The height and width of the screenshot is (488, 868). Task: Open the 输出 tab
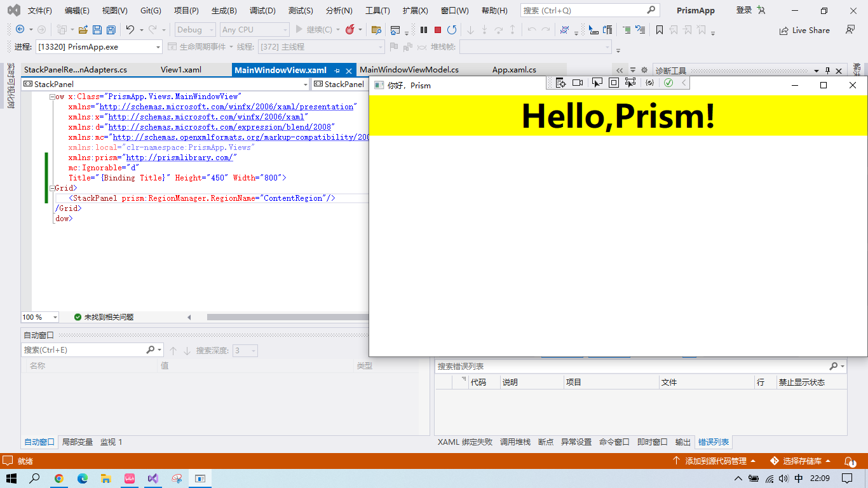pyautogui.click(x=682, y=442)
